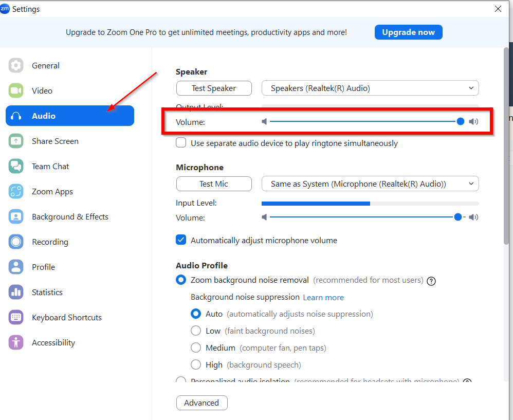Viewport: 513px width, 420px height.
Task: Click the Zoom Apps icon in sidebar
Action: [16, 191]
